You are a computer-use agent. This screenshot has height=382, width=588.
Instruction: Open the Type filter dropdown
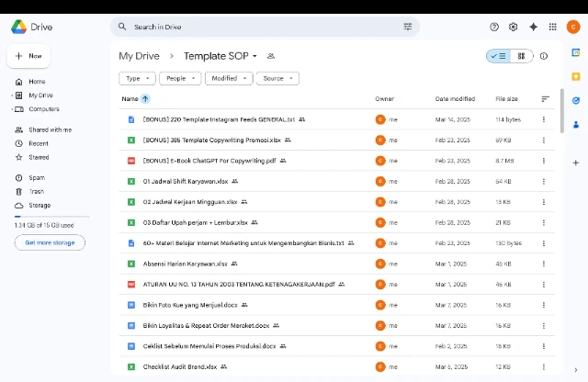pyautogui.click(x=138, y=79)
